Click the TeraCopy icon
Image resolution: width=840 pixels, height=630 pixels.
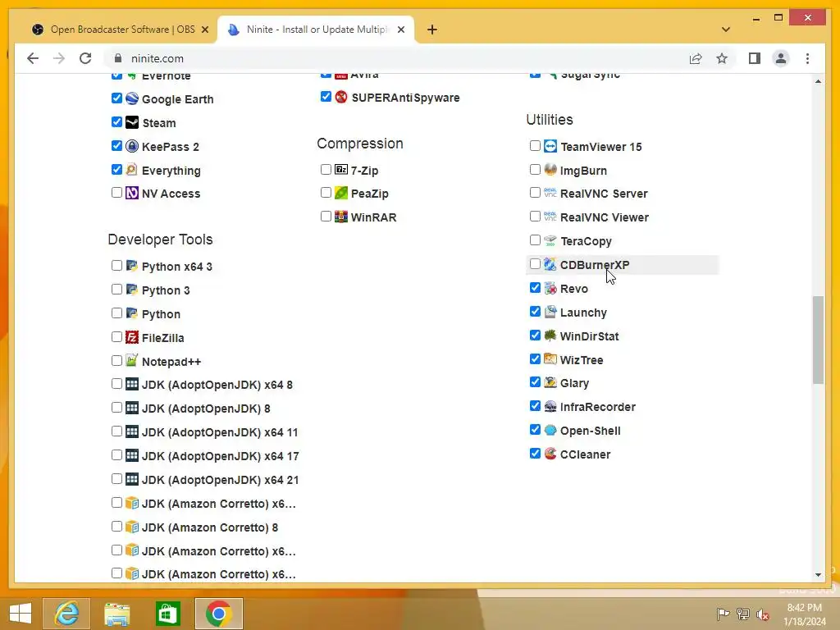coord(550,240)
